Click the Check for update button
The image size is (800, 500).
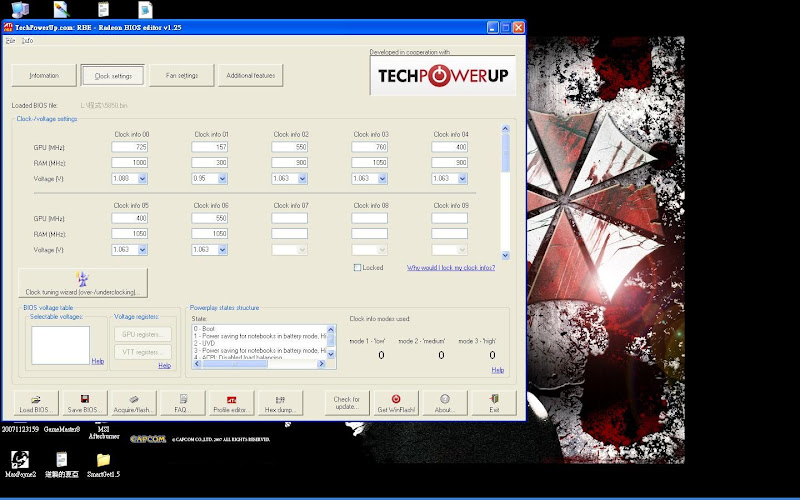347,403
